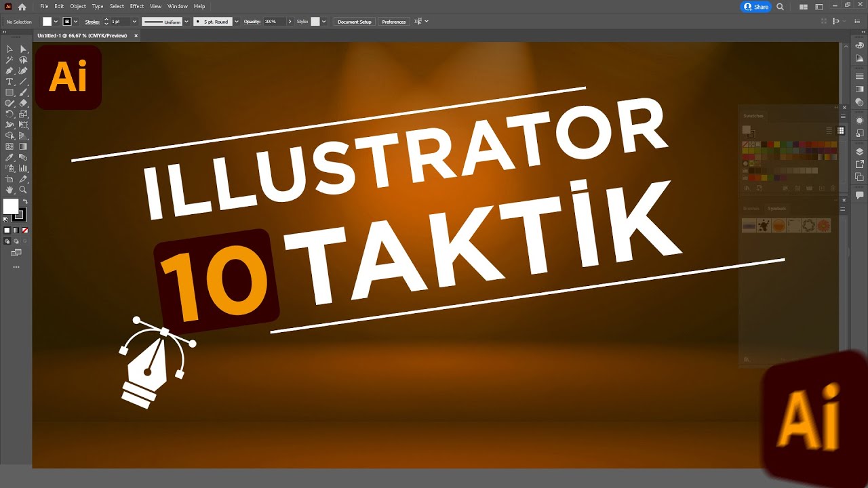Change Screen Mode button
This screenshot has width=868, height=488.
[x=16, y=253]
